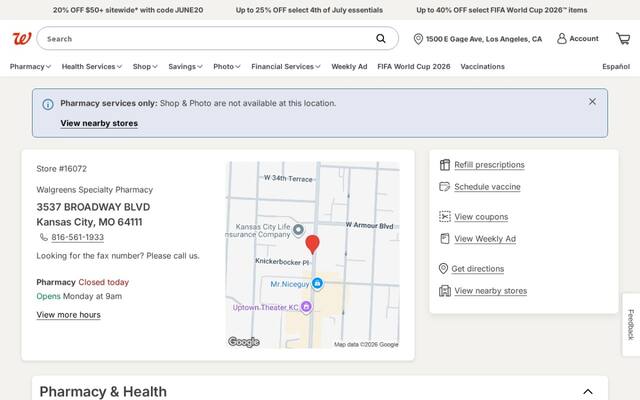The height and width of the screenshot is (400, 640).
Task: Expand the Photo menu
Action: 227,67
